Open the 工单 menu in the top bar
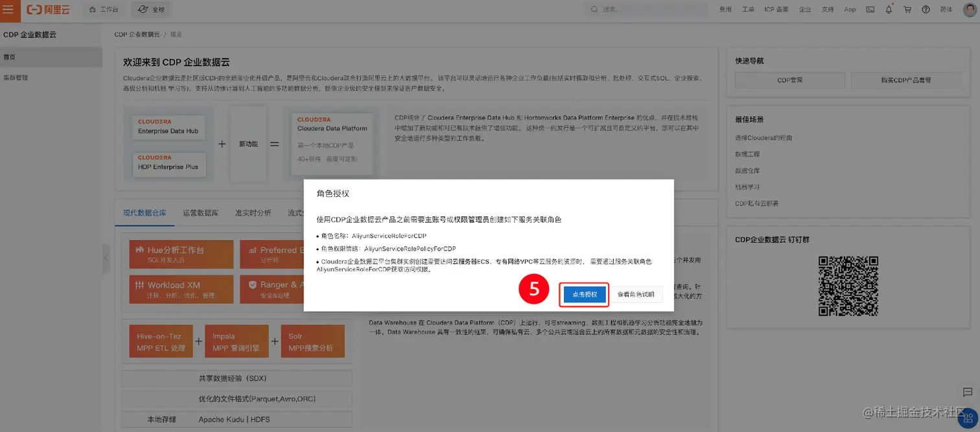 (x=748, y=10)
